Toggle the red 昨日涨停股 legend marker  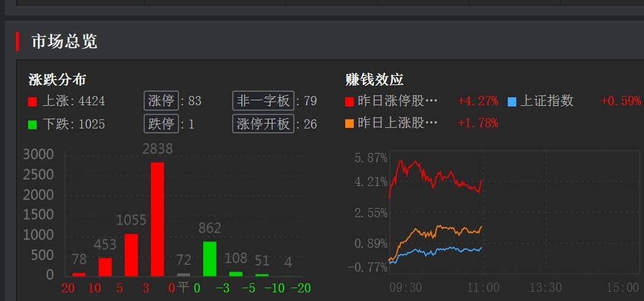[x=349, y=102]
